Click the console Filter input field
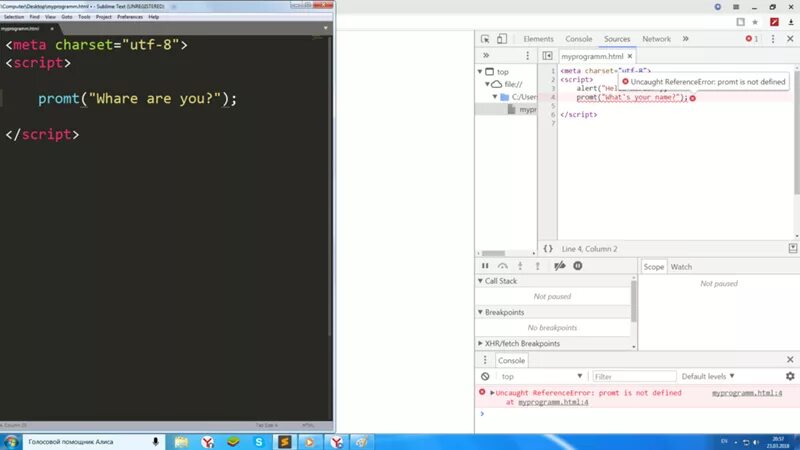 pyautogui.click(x=634, y=377)
